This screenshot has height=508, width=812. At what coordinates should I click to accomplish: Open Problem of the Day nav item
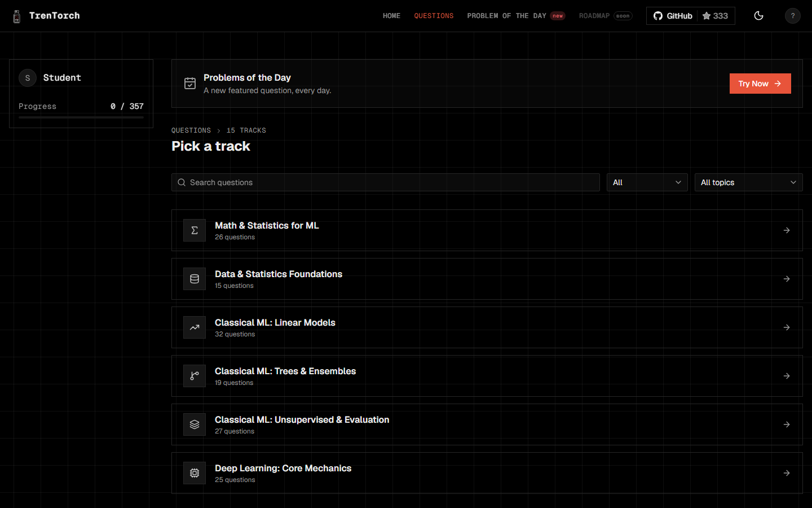coord(516,16)
